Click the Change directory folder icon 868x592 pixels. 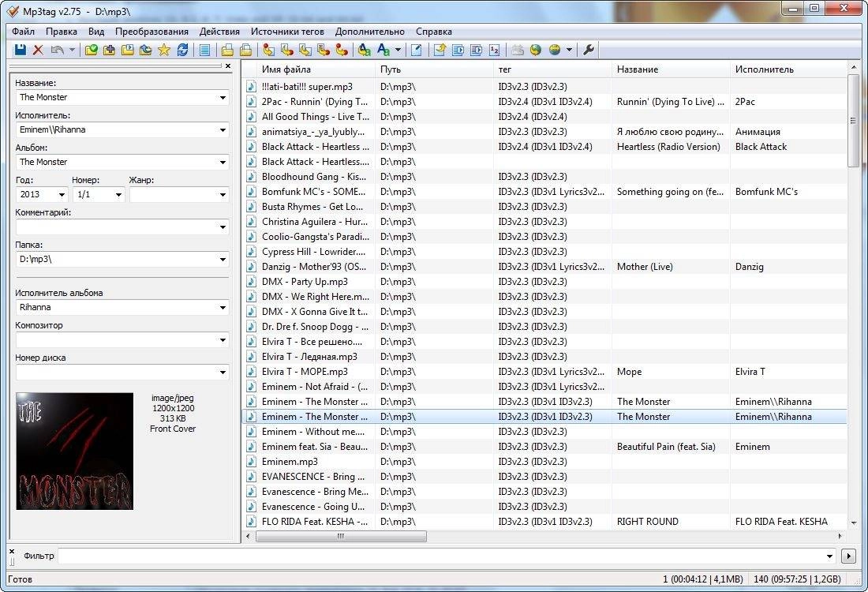91,50
